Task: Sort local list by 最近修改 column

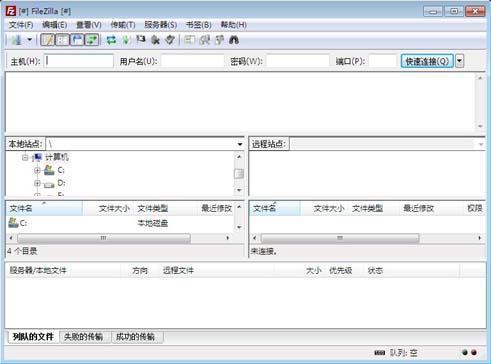Action: pyautogui.click(x=217, y=208)
